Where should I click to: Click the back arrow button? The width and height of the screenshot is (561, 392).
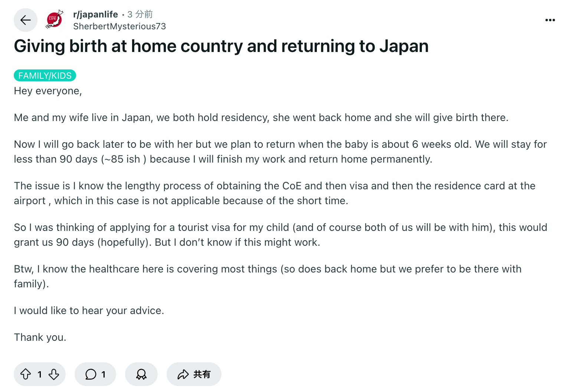click(x=26, y=20)
